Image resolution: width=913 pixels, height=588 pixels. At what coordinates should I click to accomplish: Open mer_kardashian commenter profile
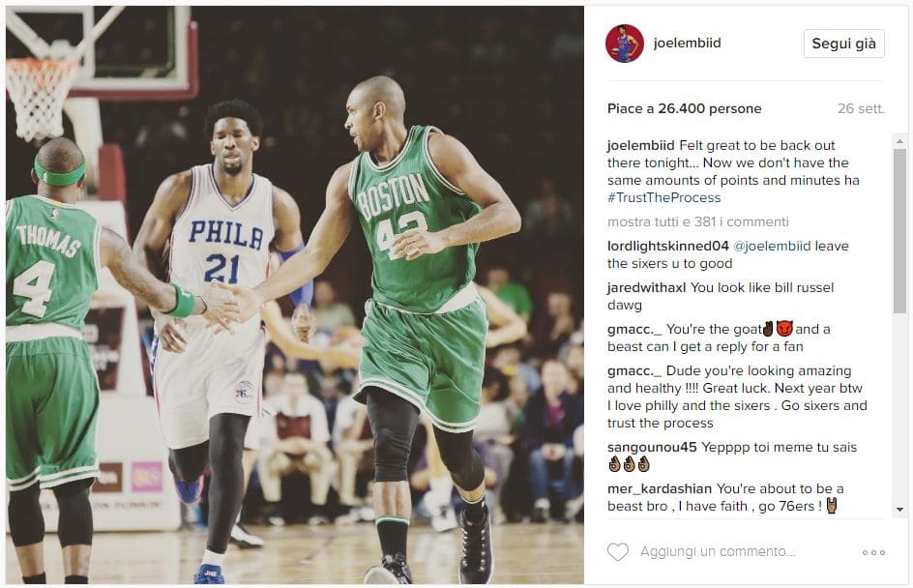(x=660, y=488)
